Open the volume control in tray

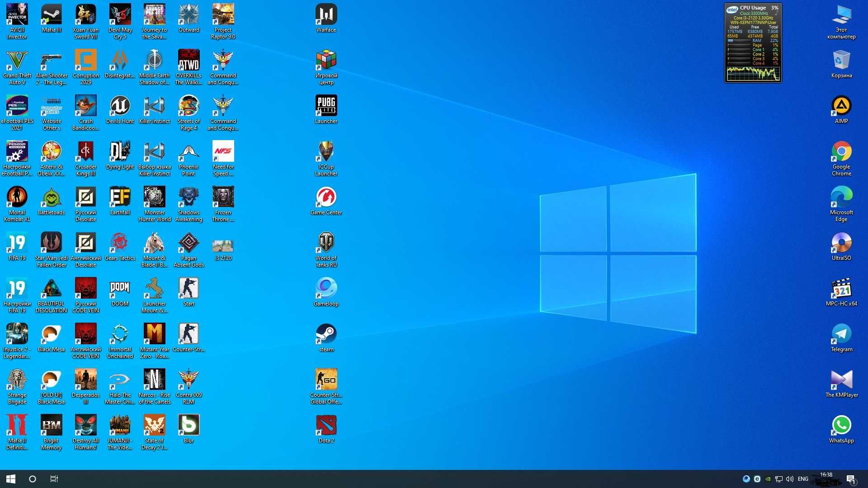[x=790, y=479]
